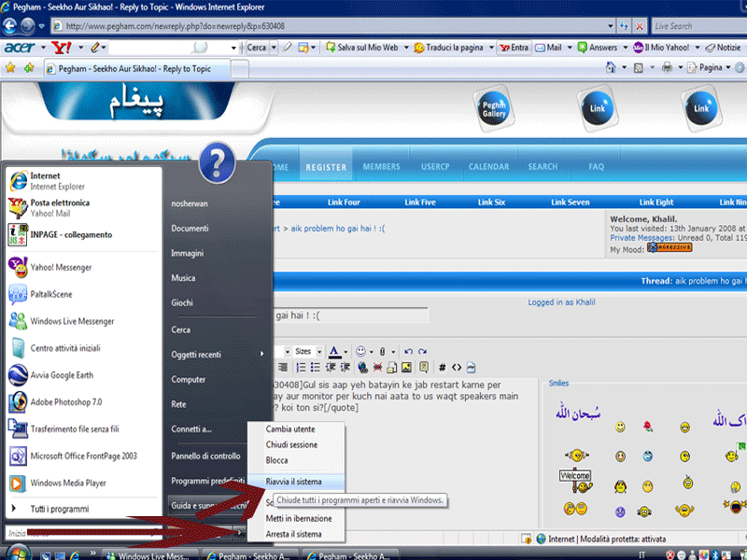Open Microsoft Office FrontPage 2003

[x=83, y=456]
